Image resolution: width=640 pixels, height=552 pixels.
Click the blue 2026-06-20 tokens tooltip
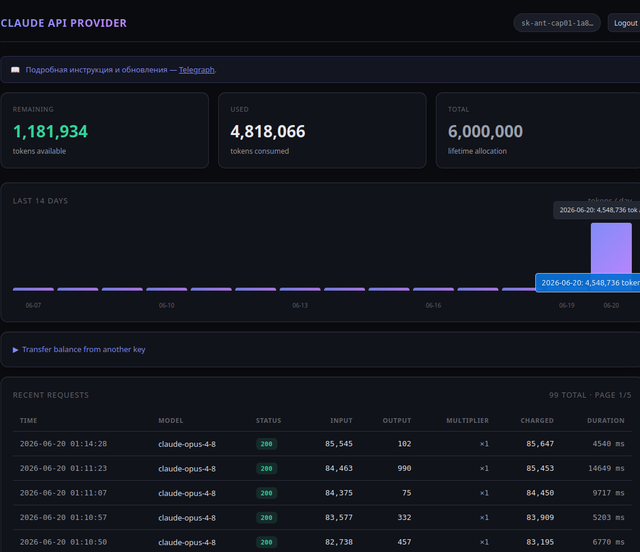(x=588, y=283)
